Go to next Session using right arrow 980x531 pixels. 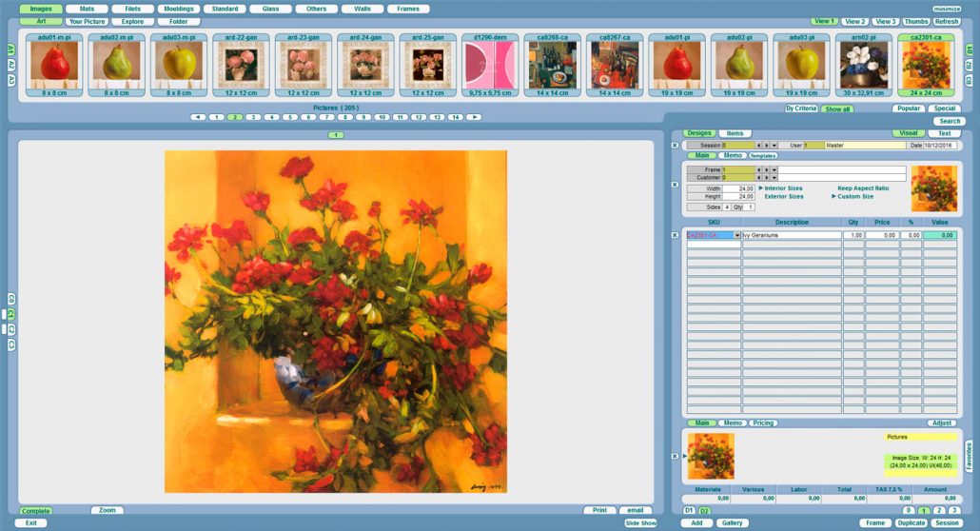[x=767, y=145]
